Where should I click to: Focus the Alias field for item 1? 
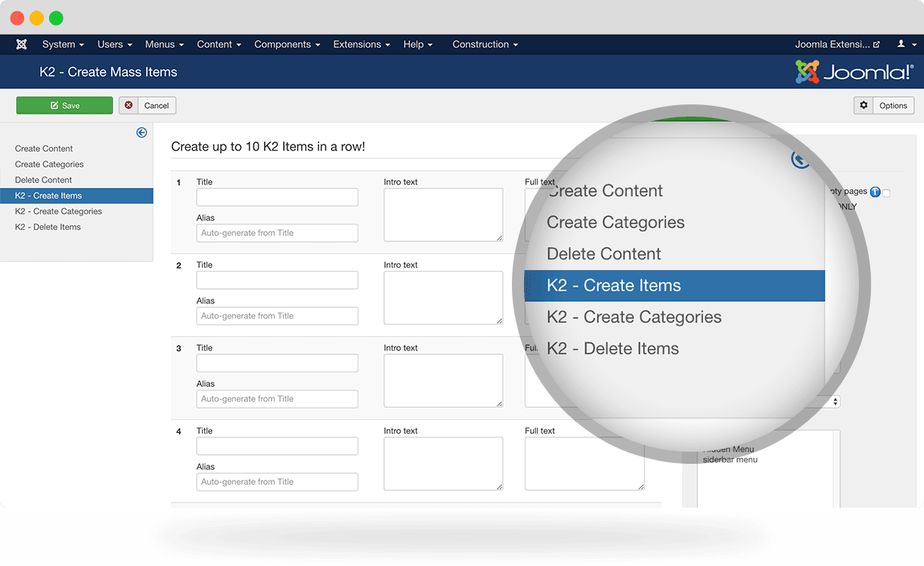pos(277,233)
